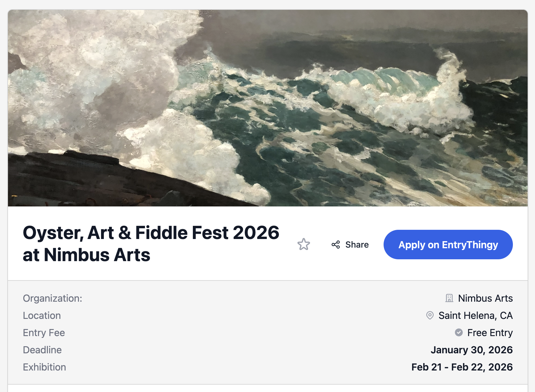Click the cresting white wave in the banner painting
The height and width of the screenshot is (392, 535).
tap(399, 95)
